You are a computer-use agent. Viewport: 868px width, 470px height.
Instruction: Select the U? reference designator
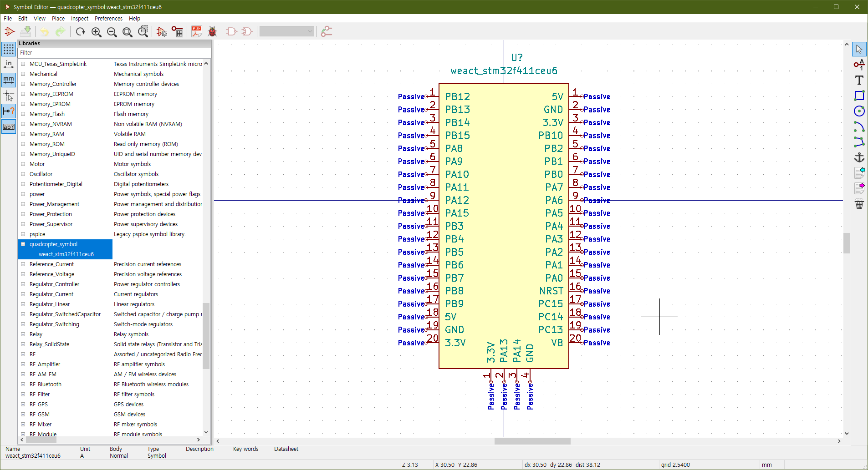517,58
